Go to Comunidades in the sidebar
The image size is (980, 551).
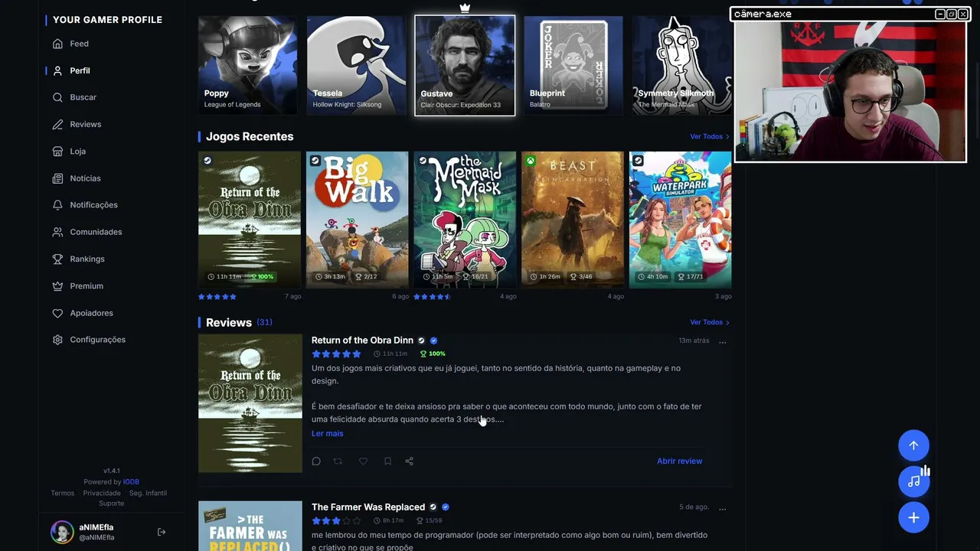87,232
